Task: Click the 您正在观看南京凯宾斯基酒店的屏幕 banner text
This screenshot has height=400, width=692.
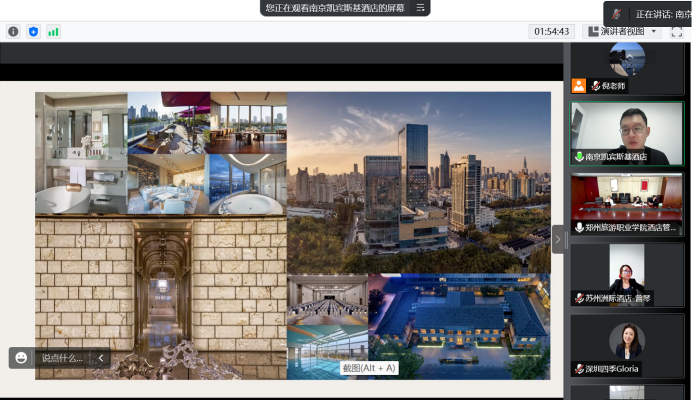Action: pos(335,8)
